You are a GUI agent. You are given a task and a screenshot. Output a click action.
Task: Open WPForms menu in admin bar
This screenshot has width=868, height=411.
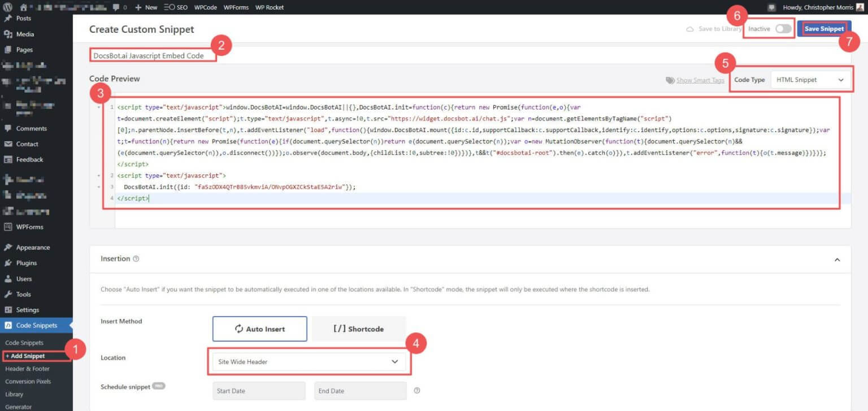pos(236,7)
